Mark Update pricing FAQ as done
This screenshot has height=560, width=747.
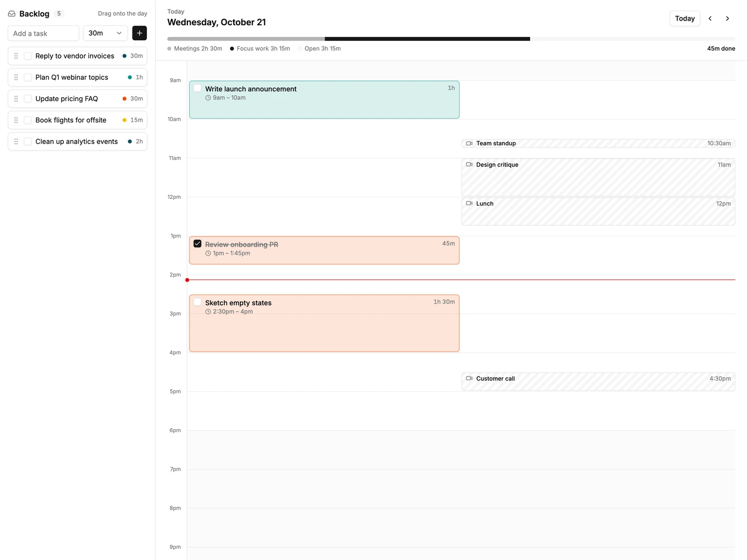coord(27,98)
